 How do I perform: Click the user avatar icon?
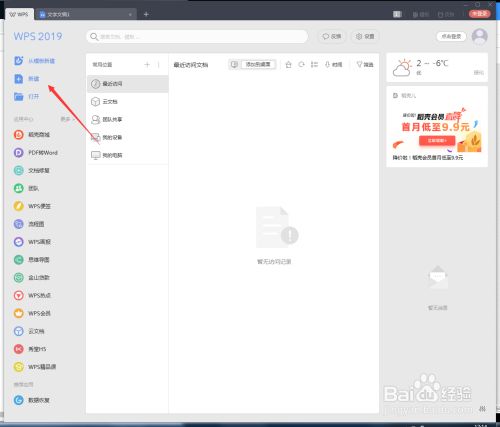point(480,36)
